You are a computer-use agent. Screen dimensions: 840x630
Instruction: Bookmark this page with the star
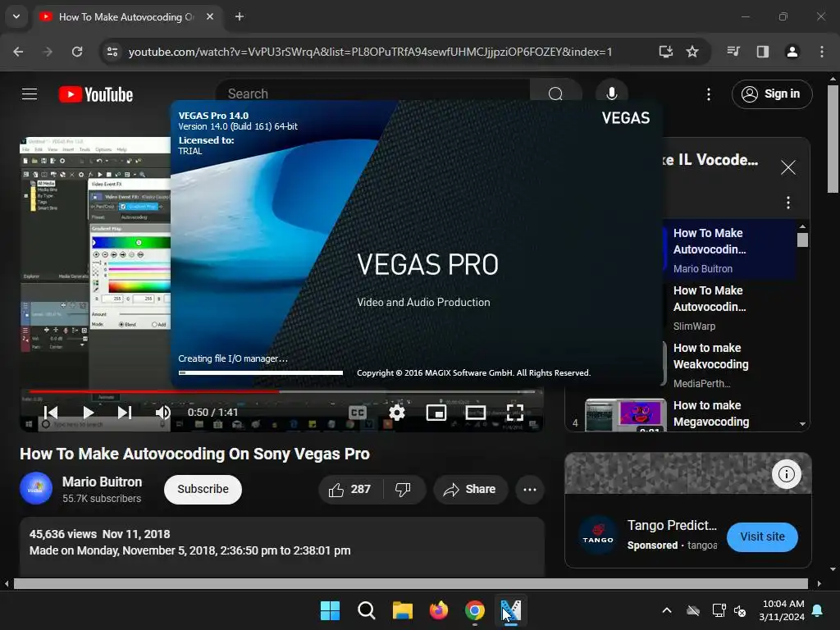[692, 52]
